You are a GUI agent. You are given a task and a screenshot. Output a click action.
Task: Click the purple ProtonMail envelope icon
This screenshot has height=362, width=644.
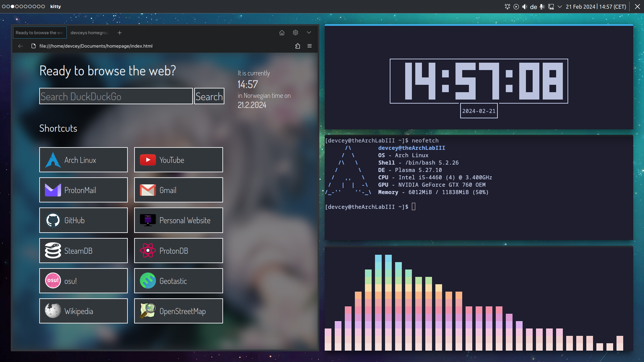click(x=53, y=190)
